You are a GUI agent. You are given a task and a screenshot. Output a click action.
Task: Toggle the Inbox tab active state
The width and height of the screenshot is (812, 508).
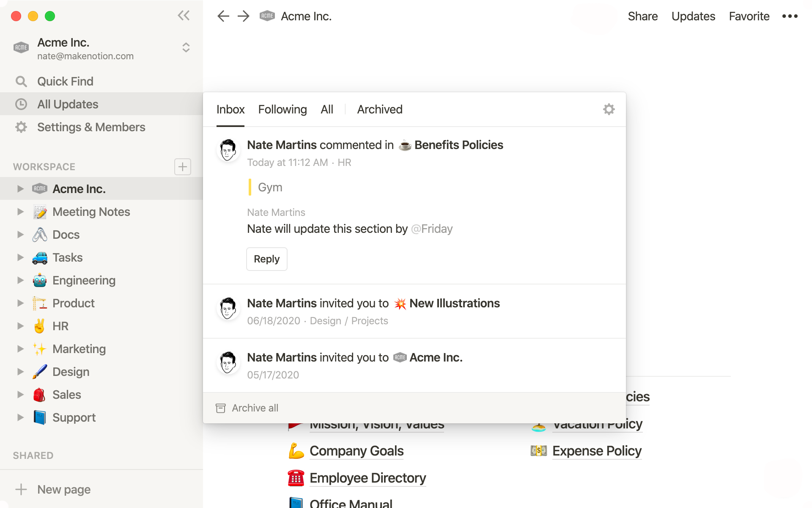(230, 110)
